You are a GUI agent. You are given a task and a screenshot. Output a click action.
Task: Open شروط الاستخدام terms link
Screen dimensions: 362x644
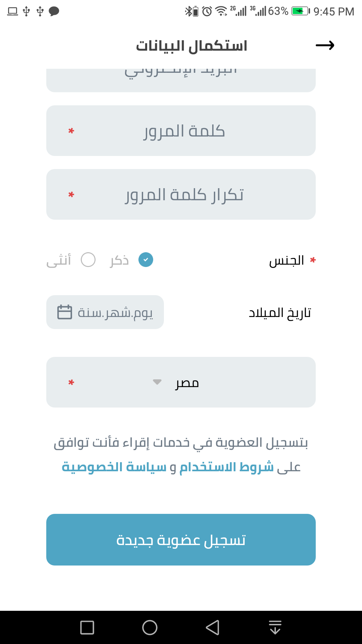[x=227, y=467]
